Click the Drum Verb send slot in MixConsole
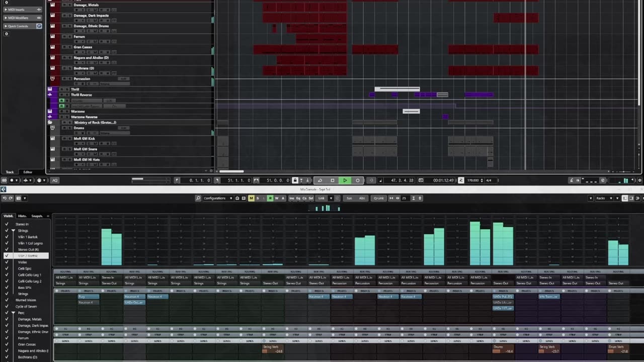The image size is (644, 362). [x=618, y=349]
